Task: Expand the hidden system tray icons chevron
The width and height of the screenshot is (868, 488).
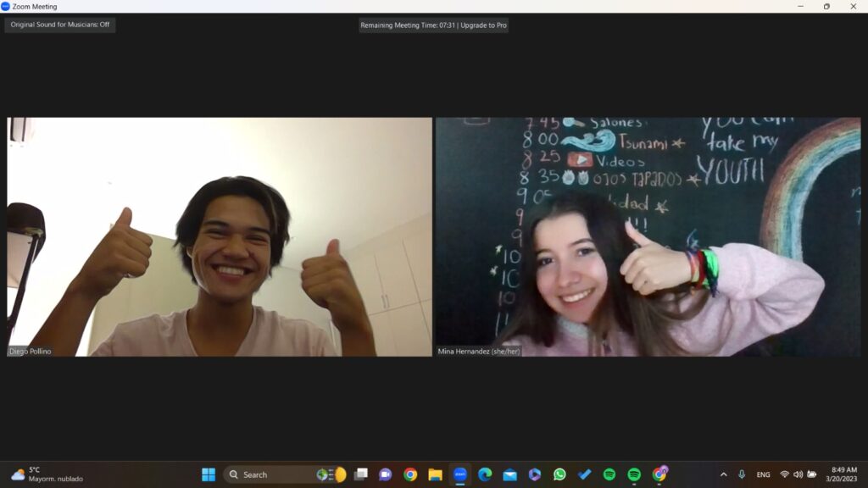Action: click(x=723, y=474)
